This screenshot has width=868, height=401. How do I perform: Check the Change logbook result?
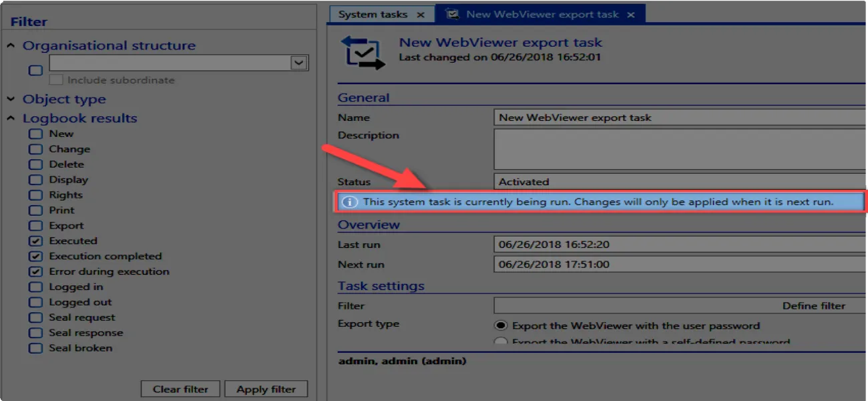35,149
